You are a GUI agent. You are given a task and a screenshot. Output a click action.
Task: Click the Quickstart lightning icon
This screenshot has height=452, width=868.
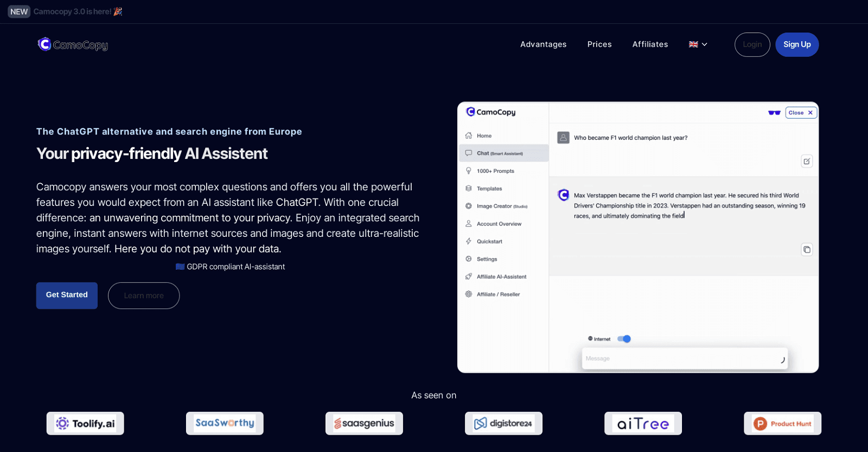(469, 241)
